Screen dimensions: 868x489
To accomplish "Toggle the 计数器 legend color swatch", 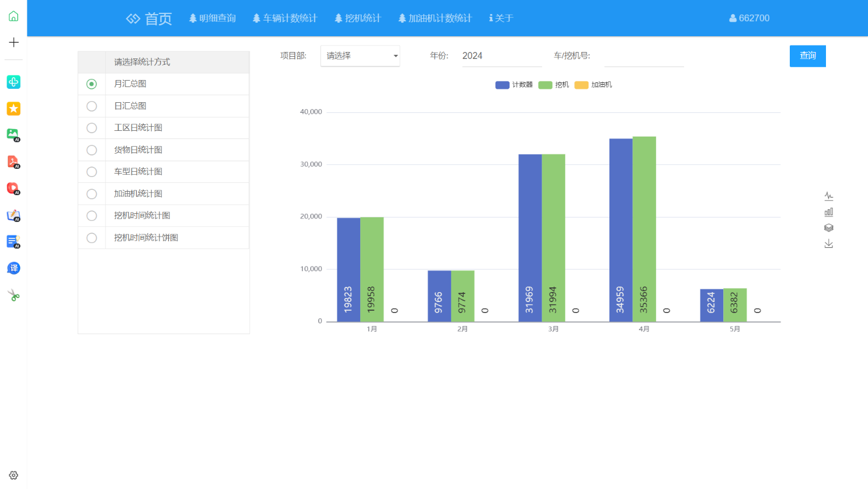I will coord(502,85).
